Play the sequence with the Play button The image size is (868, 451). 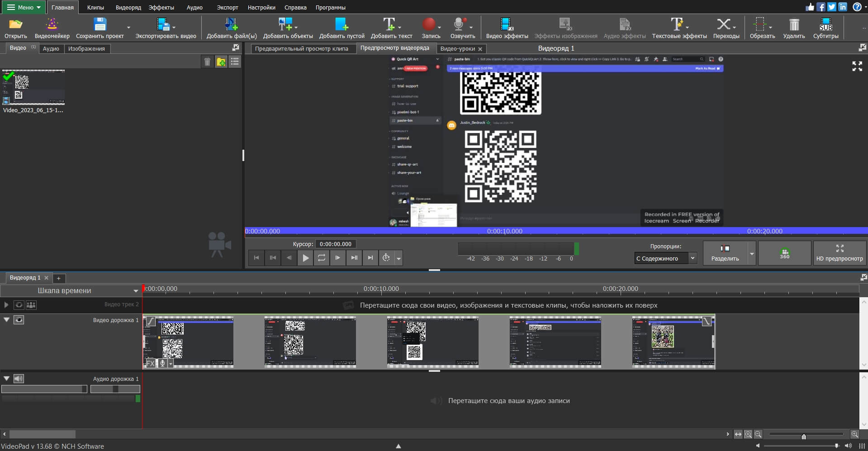(x=305, y=258)
